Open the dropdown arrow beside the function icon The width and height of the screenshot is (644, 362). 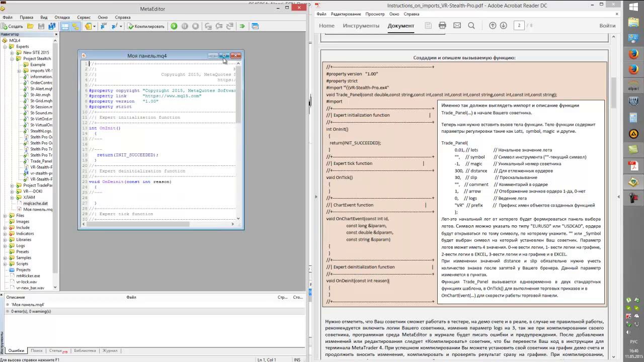[x=121, y=26]
